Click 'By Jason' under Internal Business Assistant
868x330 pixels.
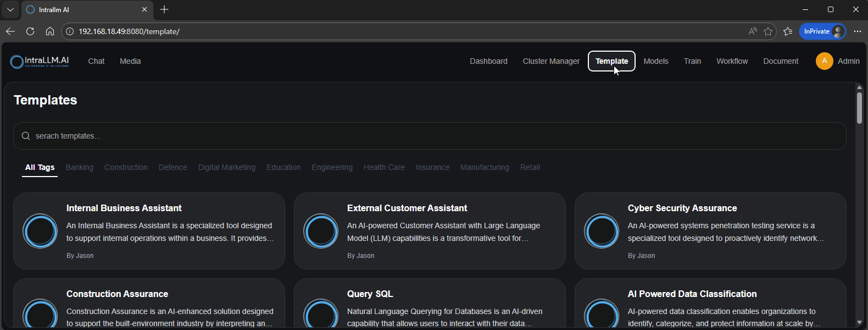pyautogui.click(x=80, y=256)
